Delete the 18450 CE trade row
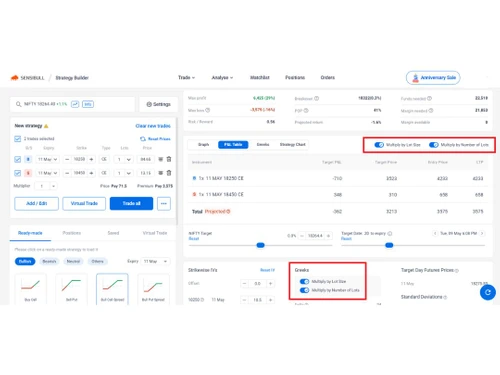Screen dimensions: 500x375 (169, 173)
